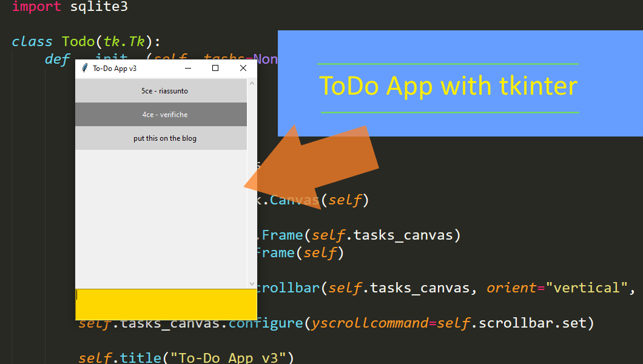The image size is (643, 364).
Task: Click 'configure' method in the code
Action: point(265,323)
